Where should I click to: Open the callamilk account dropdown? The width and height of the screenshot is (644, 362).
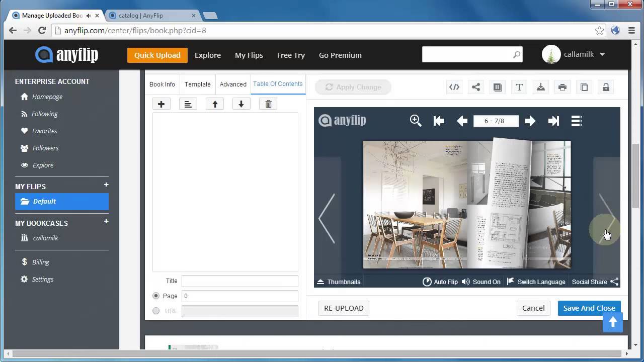[x=574, y=54]
